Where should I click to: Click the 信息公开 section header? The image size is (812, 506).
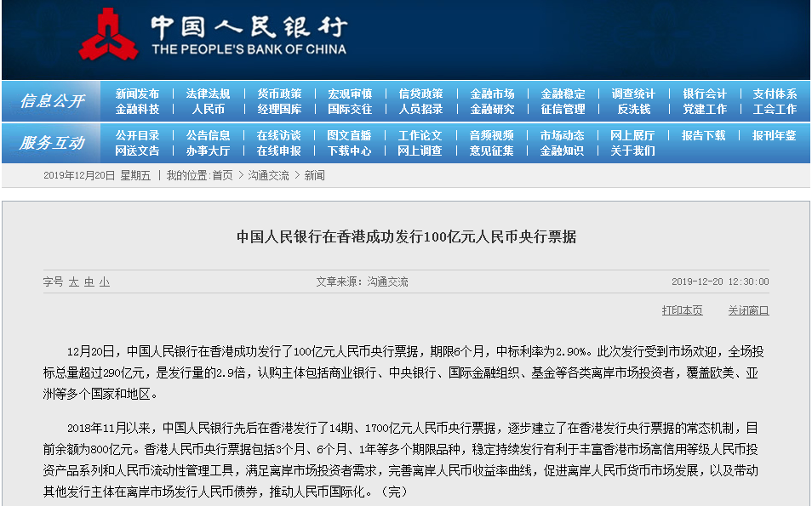[52, 101]
